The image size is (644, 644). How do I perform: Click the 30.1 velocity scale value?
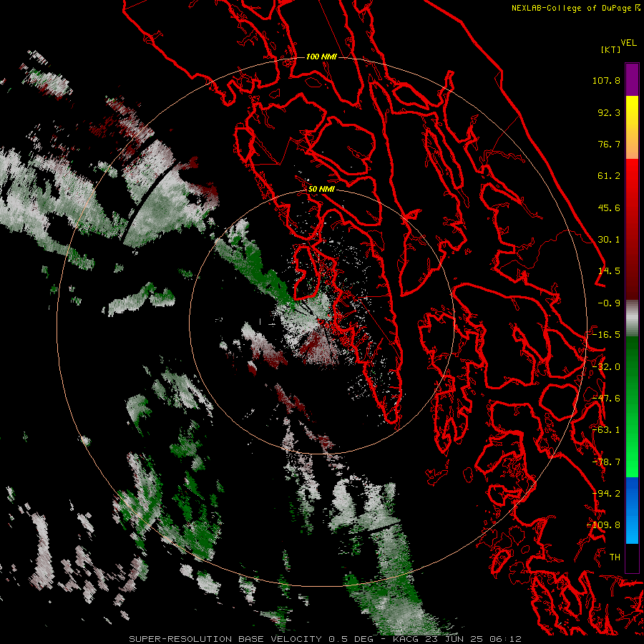(x=609, y=240)
